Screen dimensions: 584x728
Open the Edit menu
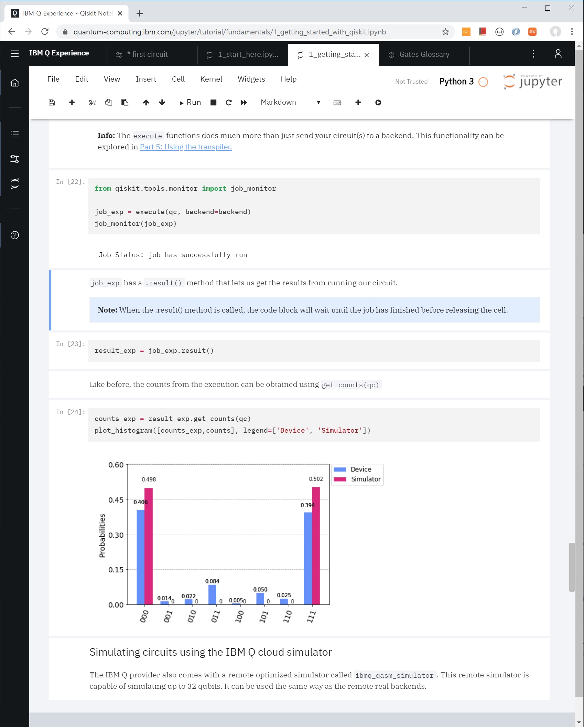(82, 79)
